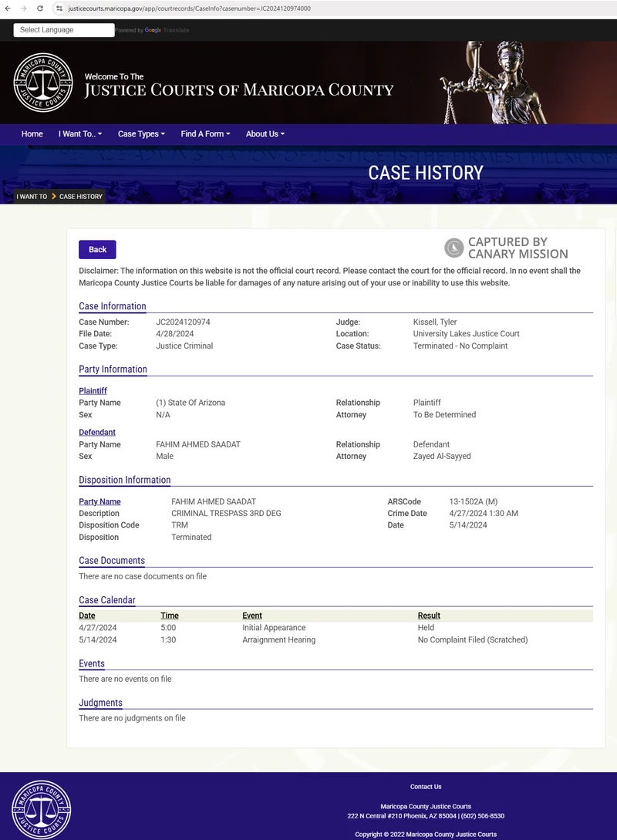Click ARS code 13-1502A (M)
The width and height of the screenshot is (617, 840).
click(474, 501)
